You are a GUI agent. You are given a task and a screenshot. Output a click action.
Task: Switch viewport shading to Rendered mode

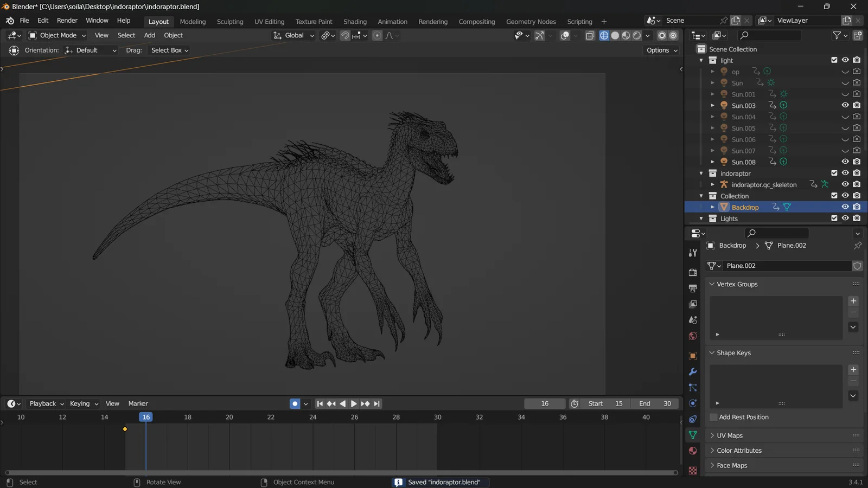pyautogui.click(x=636, y=35)
